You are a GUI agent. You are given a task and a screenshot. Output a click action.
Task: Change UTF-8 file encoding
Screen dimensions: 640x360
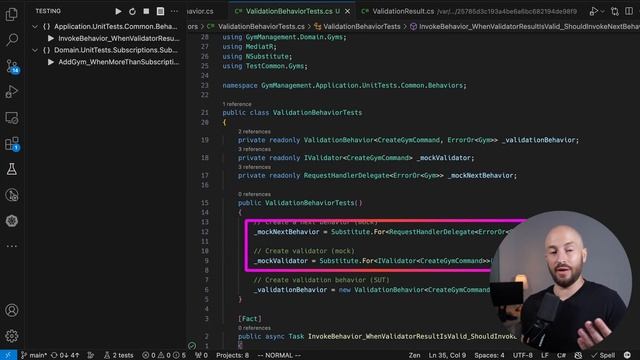(522, 355)
